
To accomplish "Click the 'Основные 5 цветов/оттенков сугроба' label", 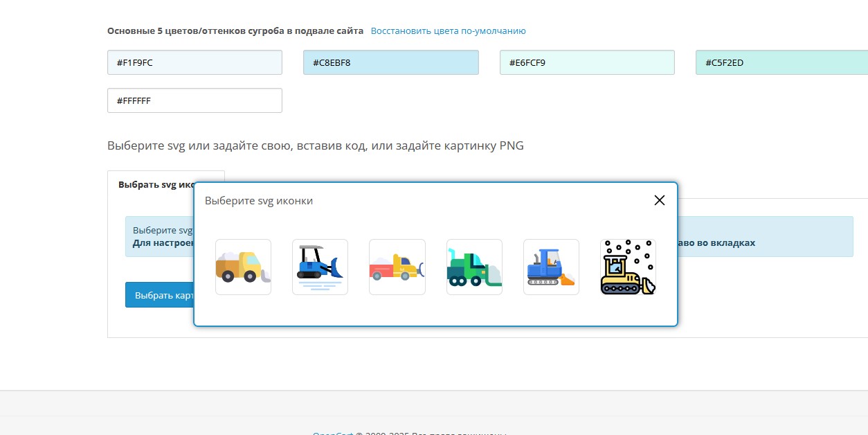I will 235,31.
